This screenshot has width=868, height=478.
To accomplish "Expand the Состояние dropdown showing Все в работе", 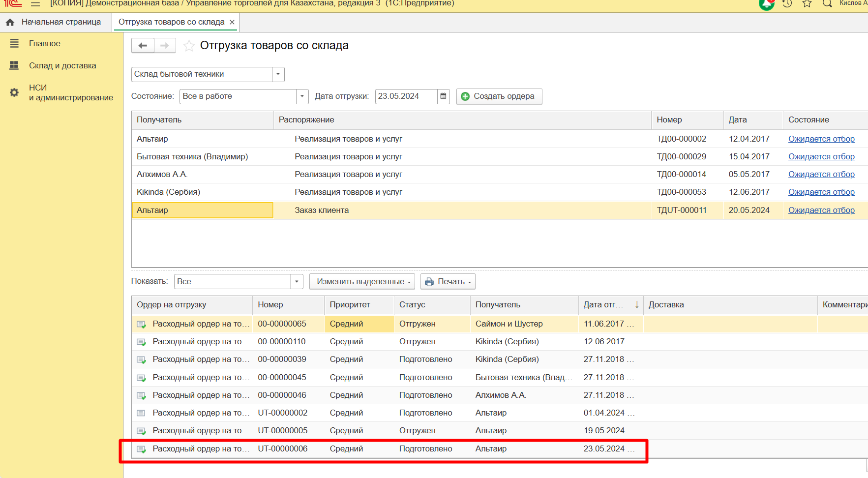I will [x=302, y=96].
